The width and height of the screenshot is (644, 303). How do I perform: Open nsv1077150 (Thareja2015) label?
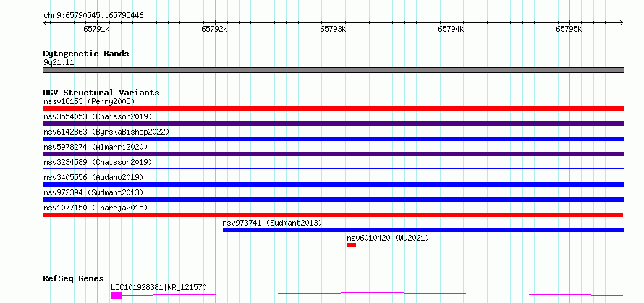[x=96, y=208]
